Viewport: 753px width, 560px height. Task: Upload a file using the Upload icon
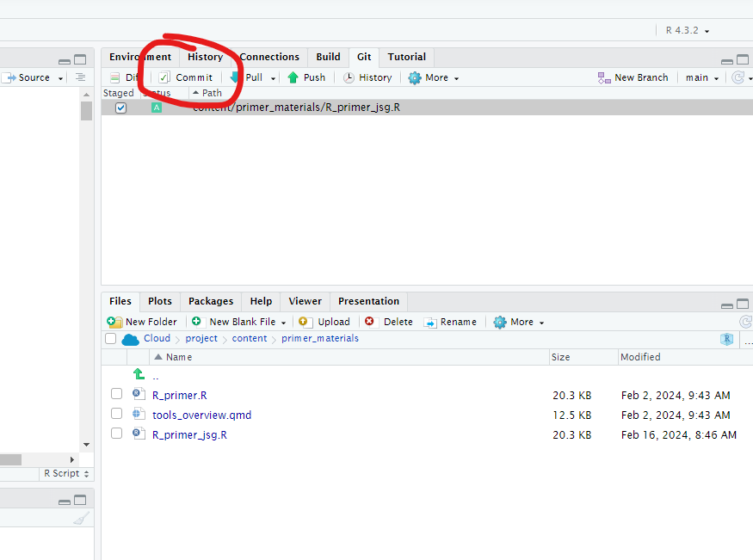pos(324,321)
